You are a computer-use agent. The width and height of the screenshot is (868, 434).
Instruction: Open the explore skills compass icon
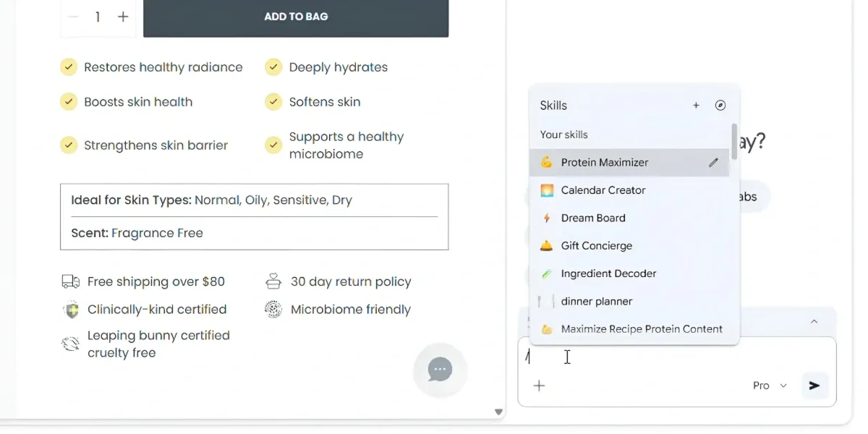click(x=720, y=105)
